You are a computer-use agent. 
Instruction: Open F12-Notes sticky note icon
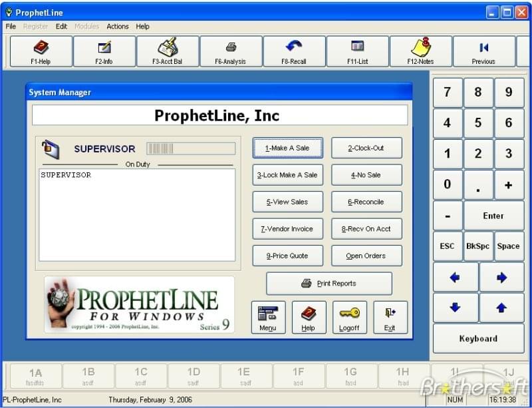click(x=421, y=51)
